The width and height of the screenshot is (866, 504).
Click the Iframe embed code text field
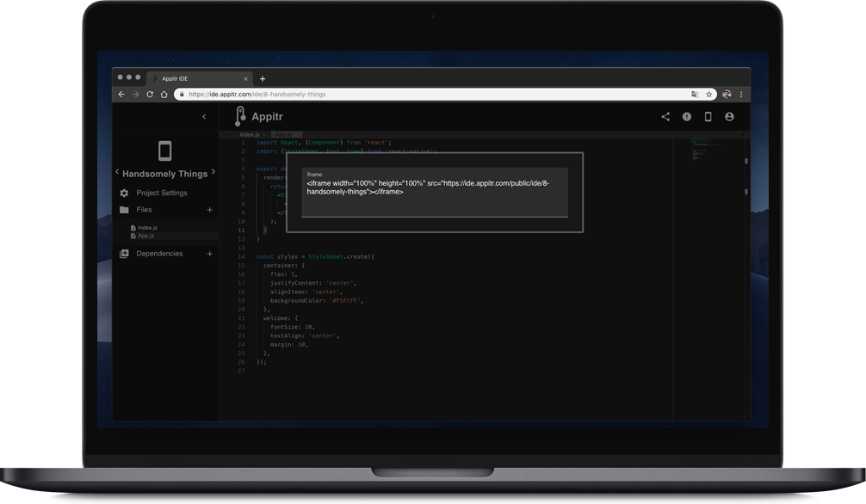pyautogui.click(x=435, y=192)
